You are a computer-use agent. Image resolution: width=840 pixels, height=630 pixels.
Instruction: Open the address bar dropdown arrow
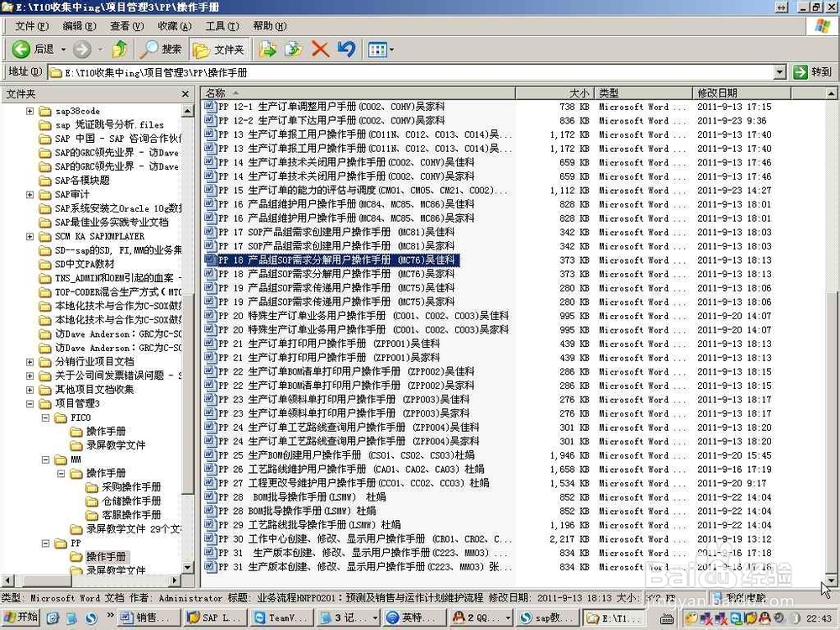coord(780,71)
